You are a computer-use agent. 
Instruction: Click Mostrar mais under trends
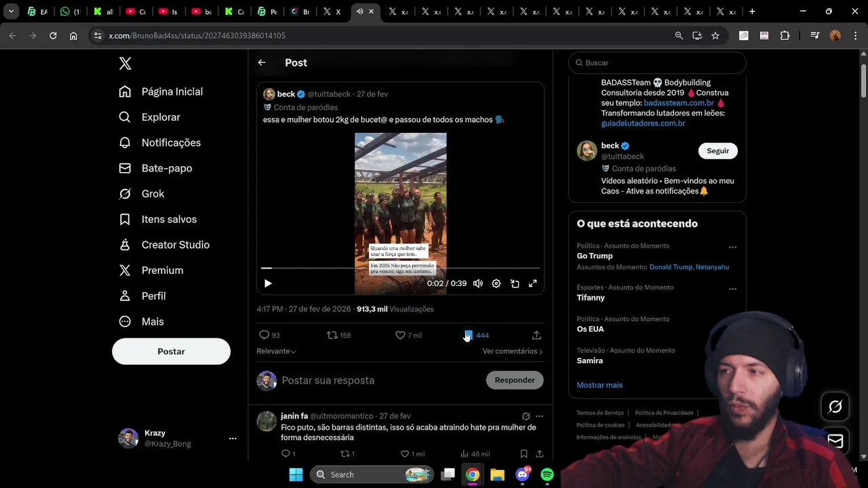[x=599, y=385]
